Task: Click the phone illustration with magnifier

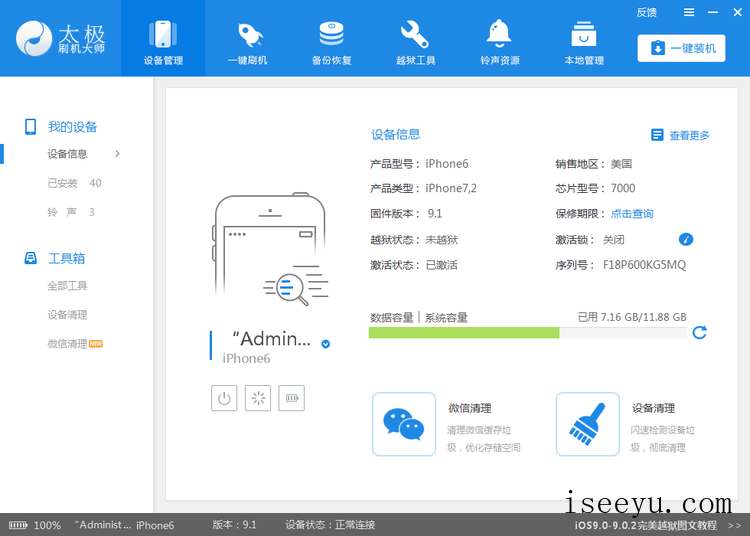Action: [270, 249]
